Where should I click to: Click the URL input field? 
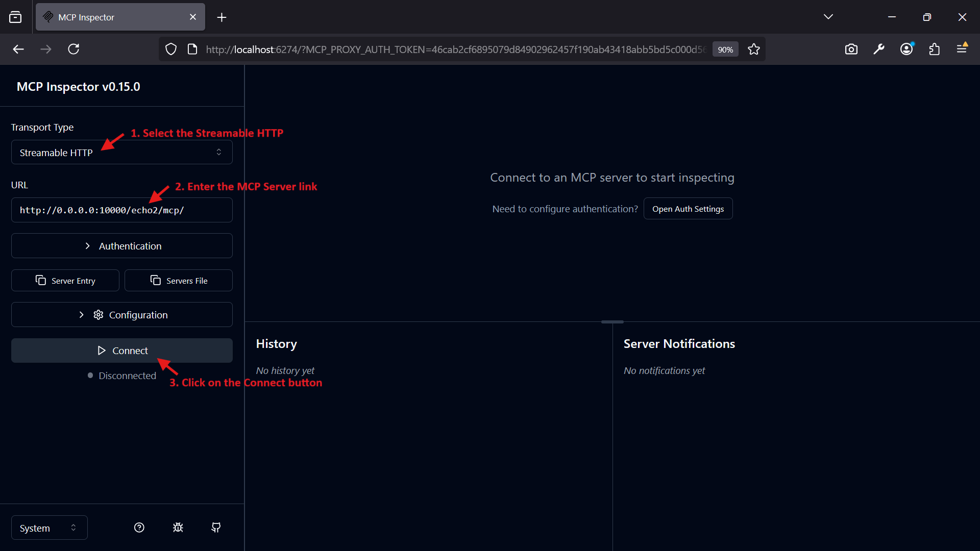click(121, 210)
